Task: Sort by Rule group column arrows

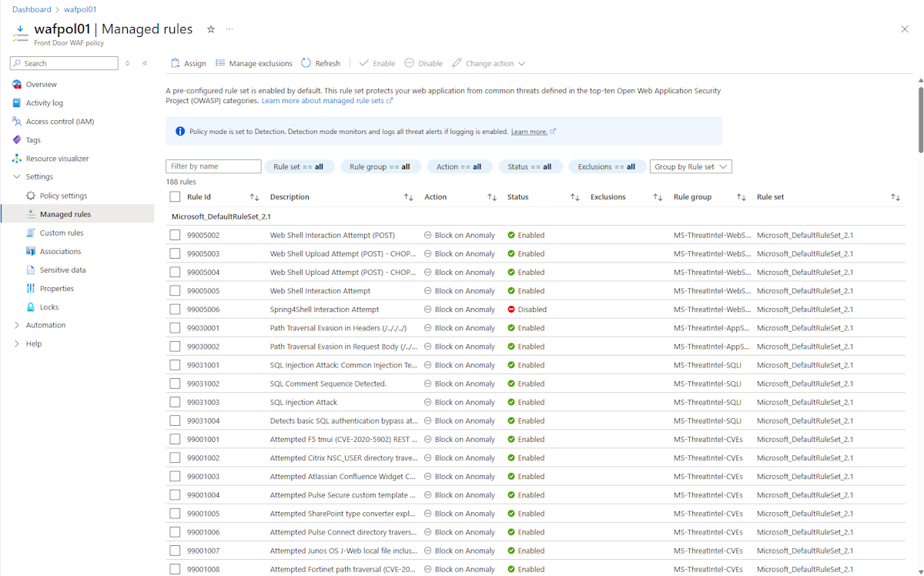Action: (x=741, y=197)
